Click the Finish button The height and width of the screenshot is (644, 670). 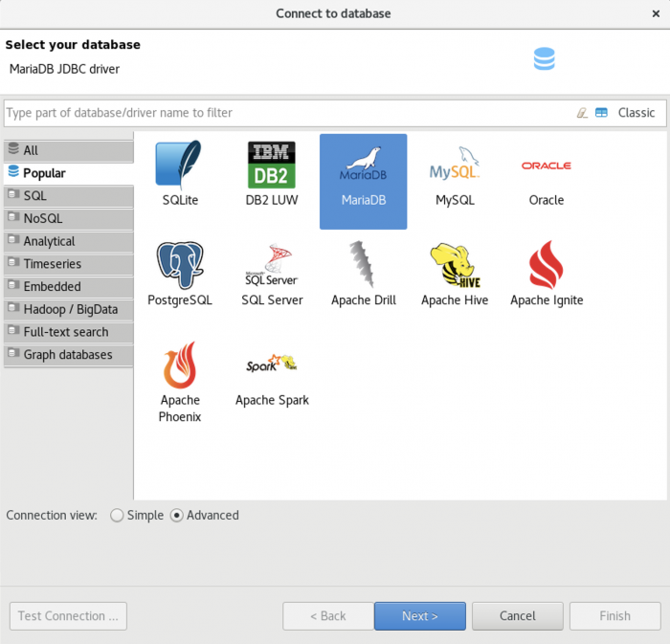click(x=614, y=616)
